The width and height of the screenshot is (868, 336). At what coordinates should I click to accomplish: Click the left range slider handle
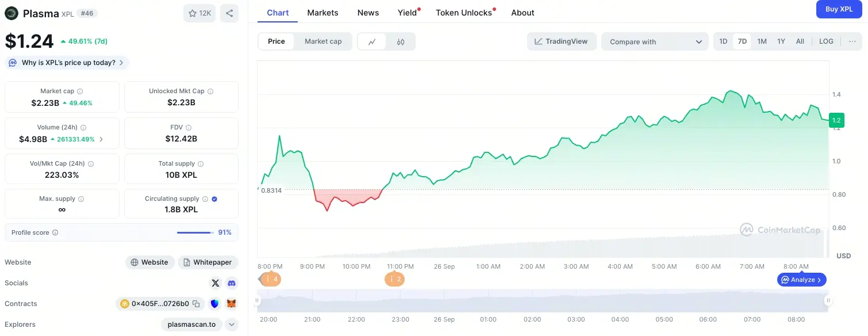(258, 300)
